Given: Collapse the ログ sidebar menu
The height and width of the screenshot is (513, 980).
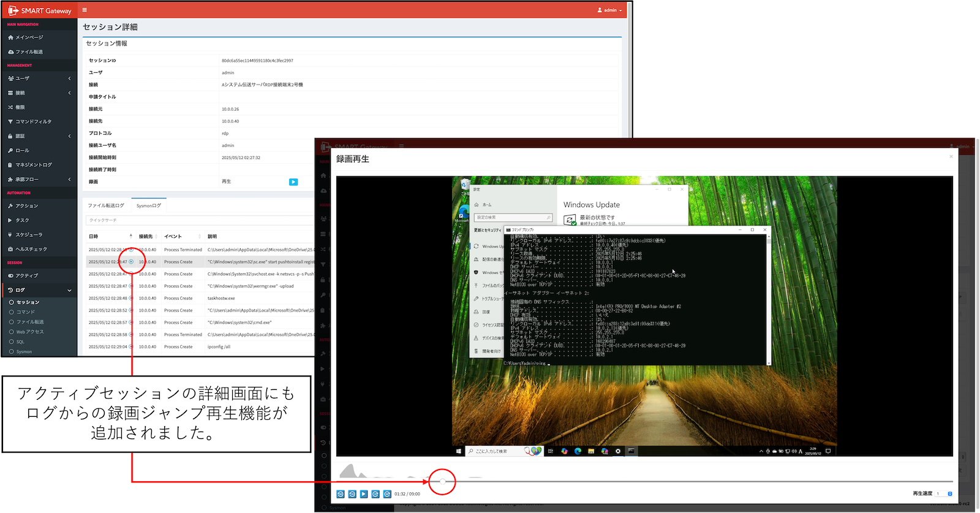Looking at the screenshot, I should tap(69, 290).
